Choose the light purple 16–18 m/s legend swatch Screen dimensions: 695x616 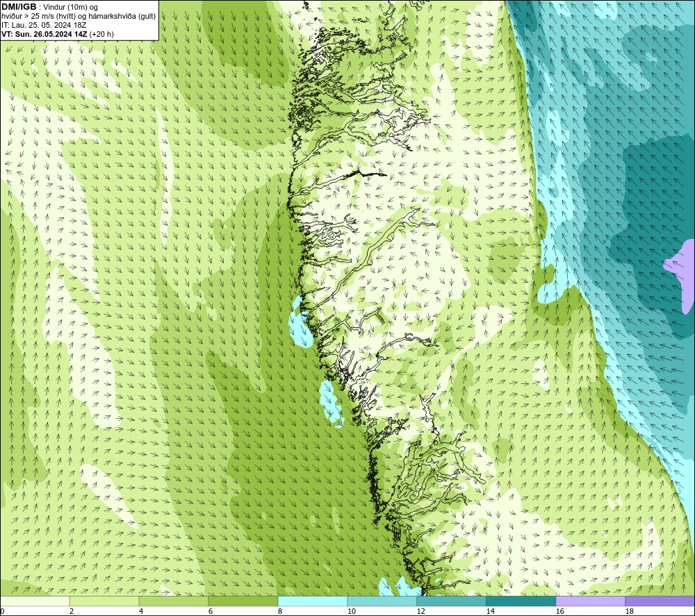pyautogui.click(x=590, y=601)
